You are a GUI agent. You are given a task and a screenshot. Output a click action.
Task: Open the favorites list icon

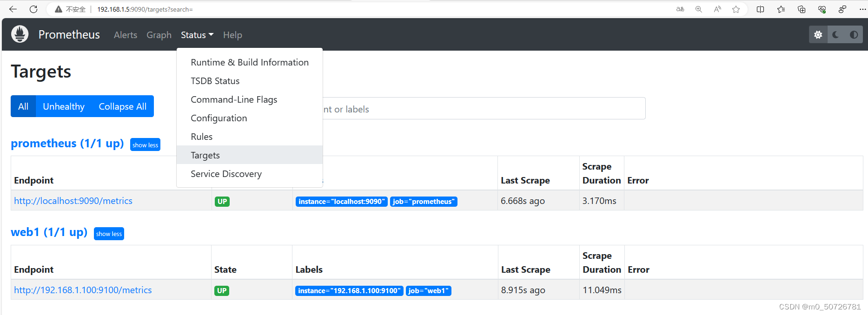(781, 9)
